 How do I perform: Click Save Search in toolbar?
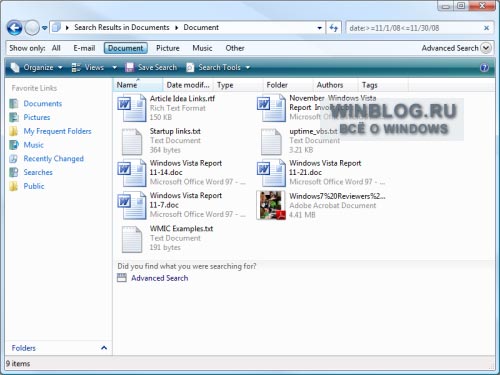point(151,68)
